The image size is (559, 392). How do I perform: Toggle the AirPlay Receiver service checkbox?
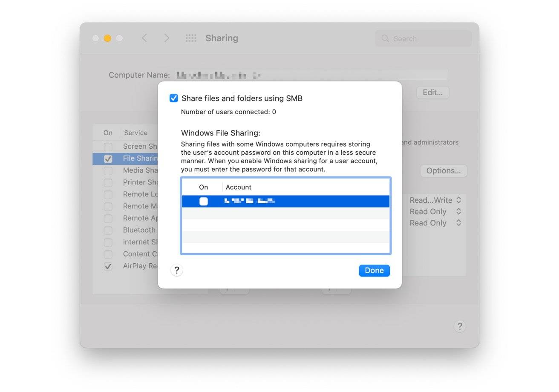(x=108, y=266)
